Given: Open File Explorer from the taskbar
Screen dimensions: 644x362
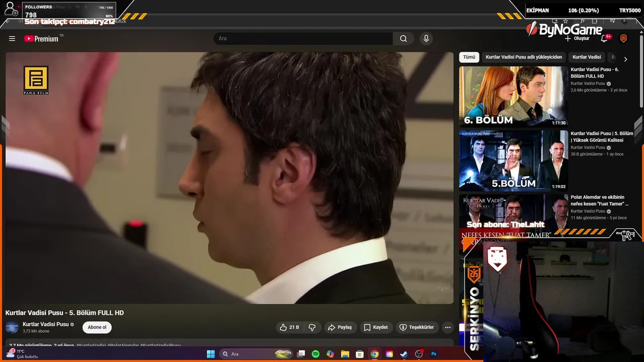Looking at the screenshot, I should (345, 354).
